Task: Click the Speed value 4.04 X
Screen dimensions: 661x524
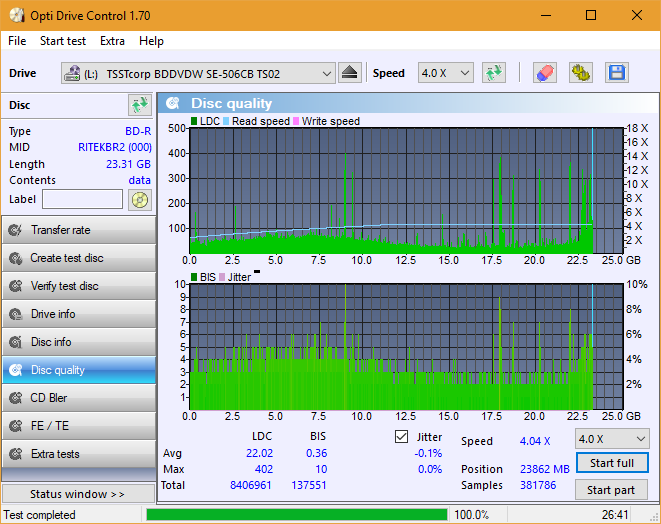Action: [x=535, y=441]
